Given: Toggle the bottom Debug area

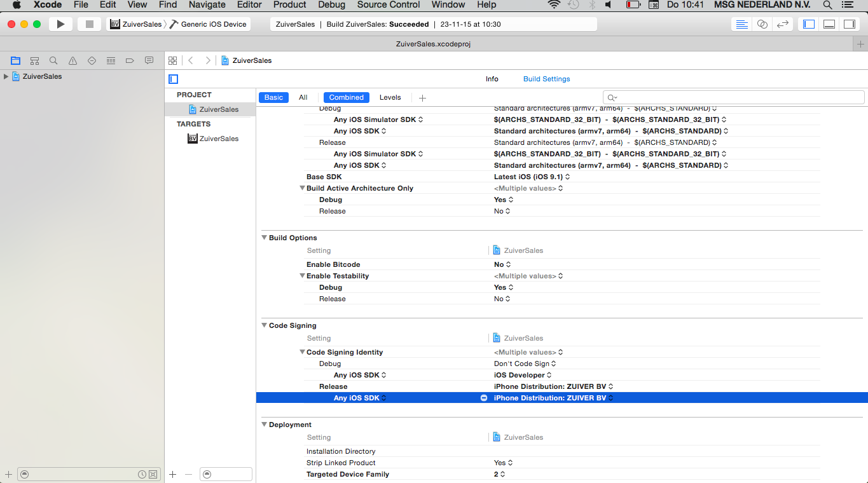Looking at the screenshot, I should click(829, 24).
